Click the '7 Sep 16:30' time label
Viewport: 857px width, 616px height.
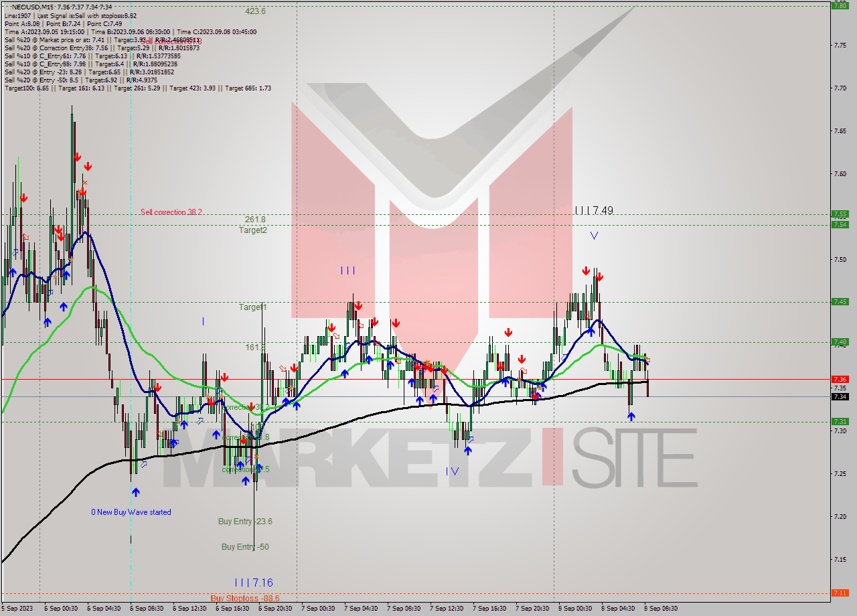[489, 609]
